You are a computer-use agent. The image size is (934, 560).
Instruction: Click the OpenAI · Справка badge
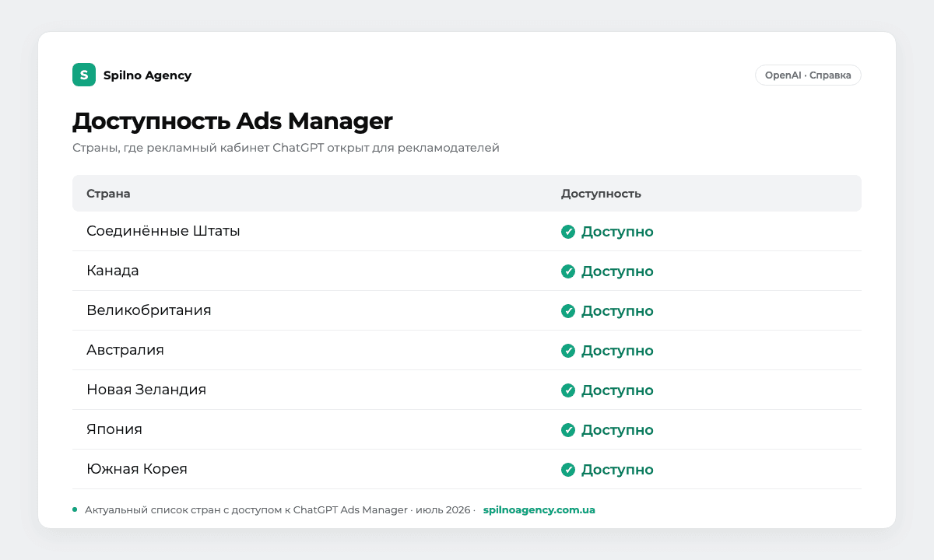[x=808, y=75]
